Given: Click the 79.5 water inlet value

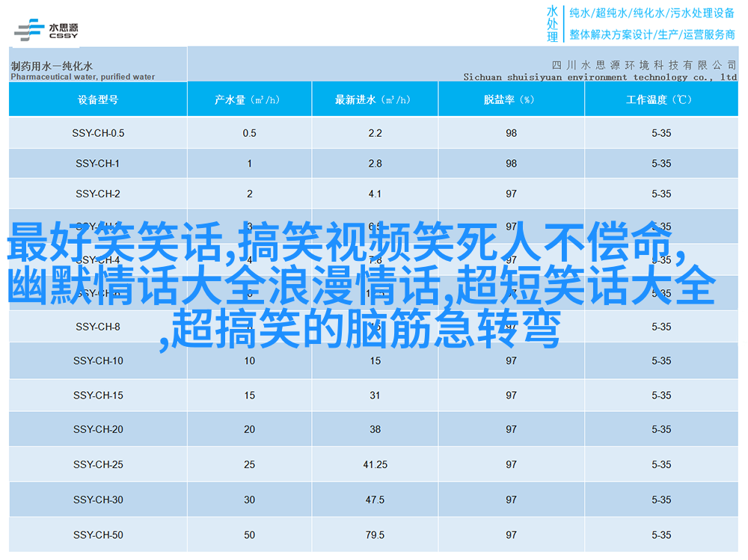Looking at the screenshot, I should point(375,535).
